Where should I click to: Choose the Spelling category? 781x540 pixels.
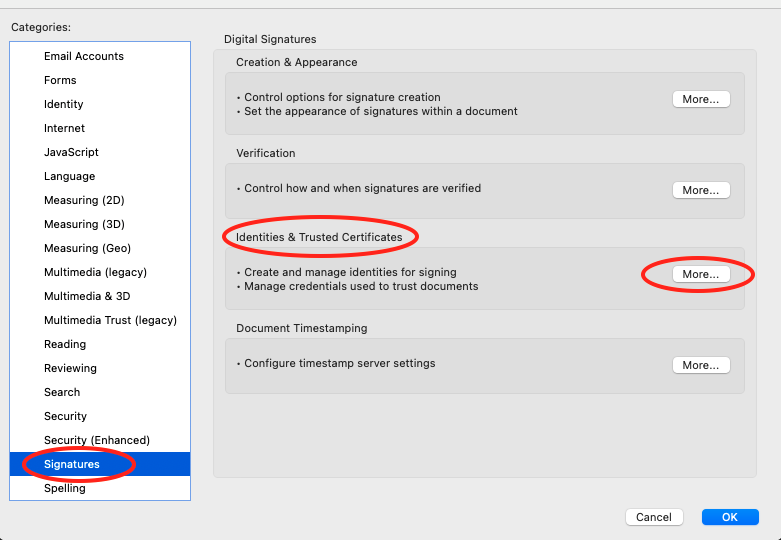[100, 488]
